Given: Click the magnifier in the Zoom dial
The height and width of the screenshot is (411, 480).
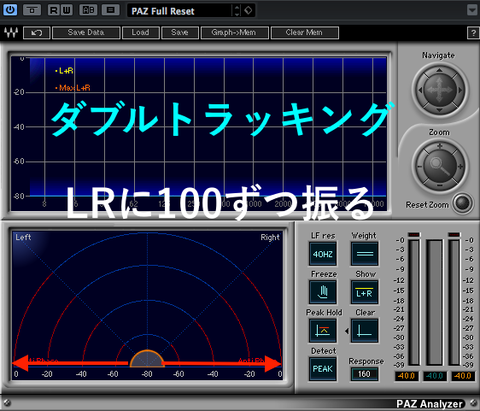Looking at the screenshot, I should pyautogui.click(x=439, y=166).
